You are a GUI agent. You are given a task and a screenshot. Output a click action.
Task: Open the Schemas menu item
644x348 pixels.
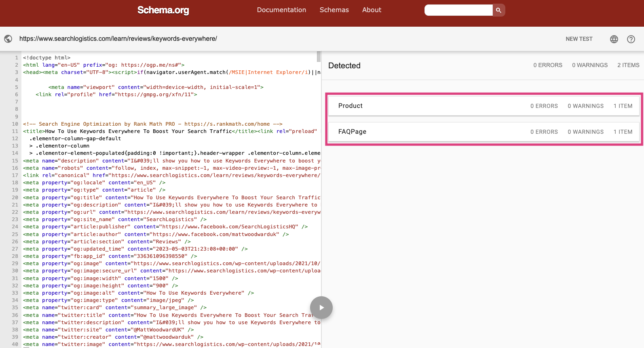click(334, 10)
